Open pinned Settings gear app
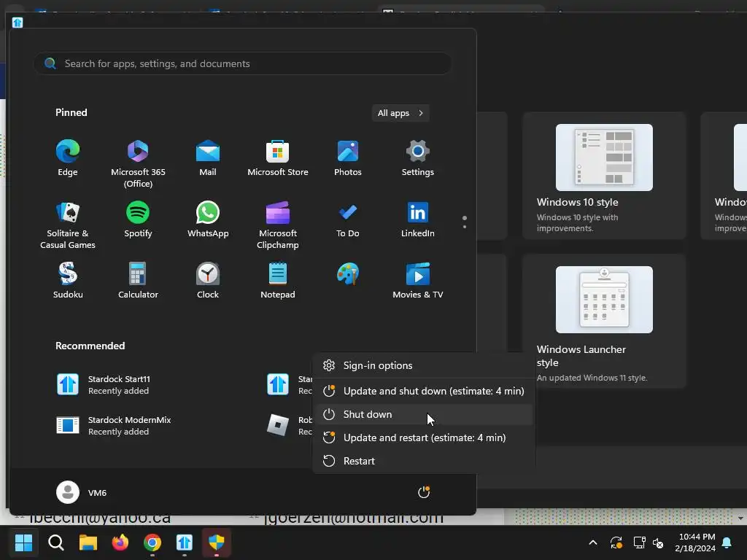Screen dimensions: 747x560 (x=418, y=158)
